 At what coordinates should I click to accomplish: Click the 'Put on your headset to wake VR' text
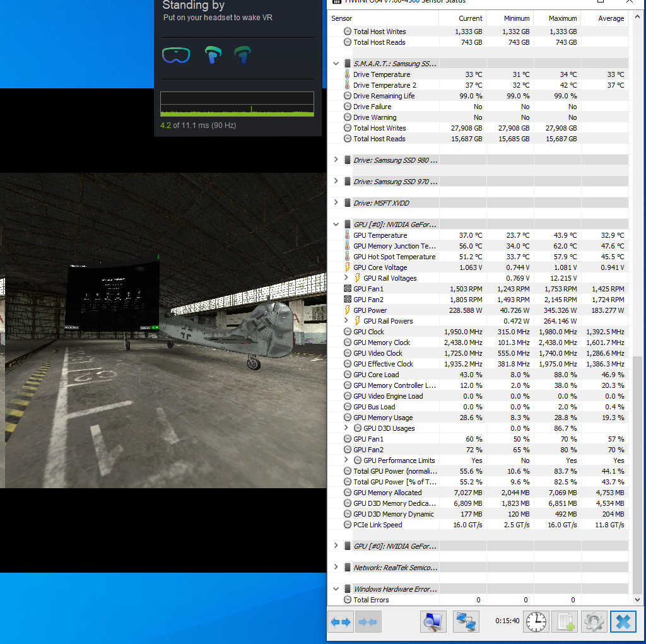coord(218,18)
